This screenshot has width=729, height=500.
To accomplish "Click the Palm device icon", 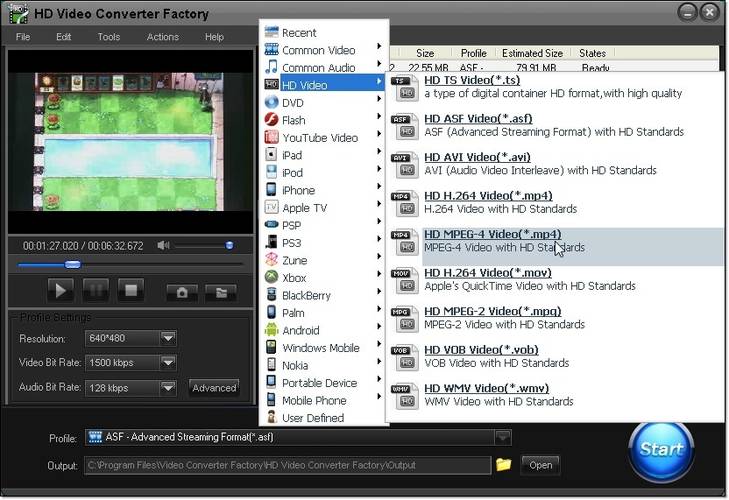I will point(272,313).
